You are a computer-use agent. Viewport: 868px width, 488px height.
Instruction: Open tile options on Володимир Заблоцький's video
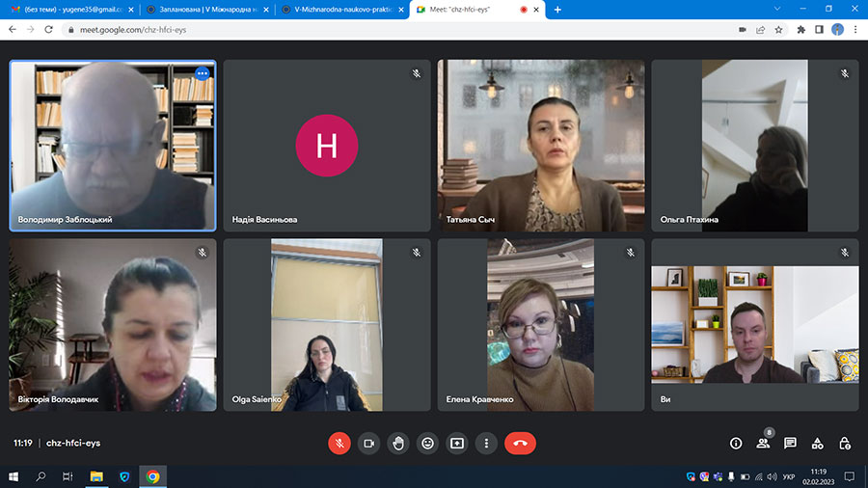click(203, 73)
